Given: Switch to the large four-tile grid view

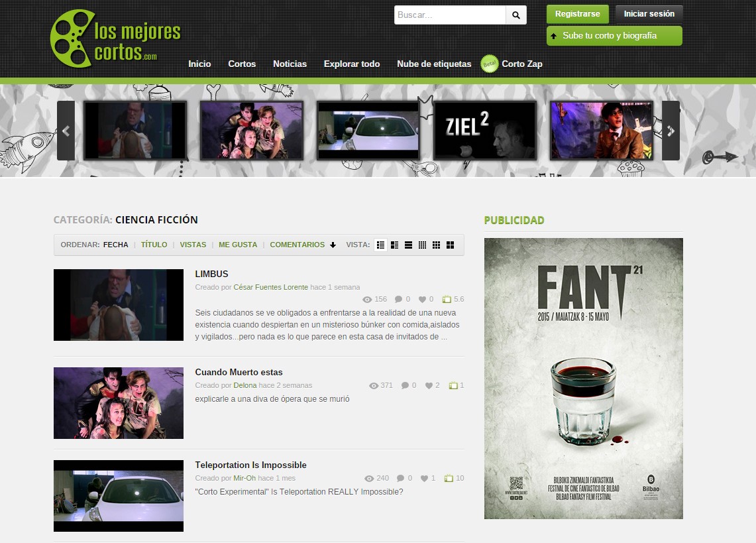Looking at the screenshot, I should coord(451,245).
